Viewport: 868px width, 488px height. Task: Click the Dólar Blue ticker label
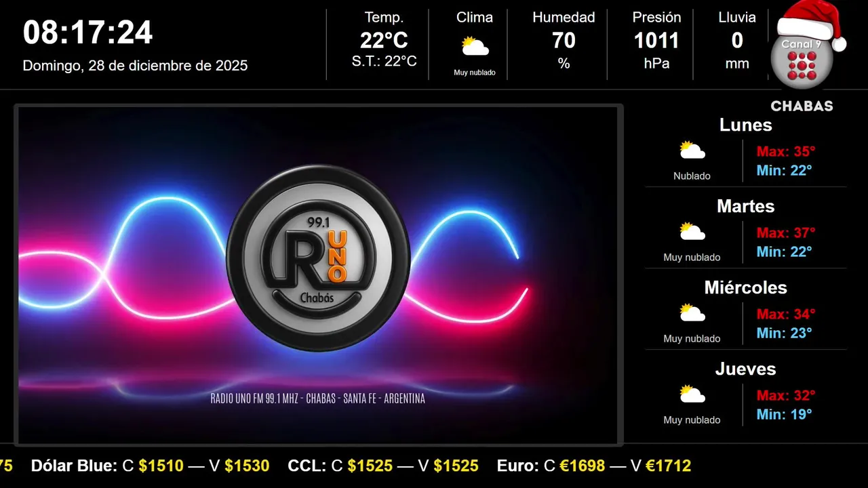[74, 466]
